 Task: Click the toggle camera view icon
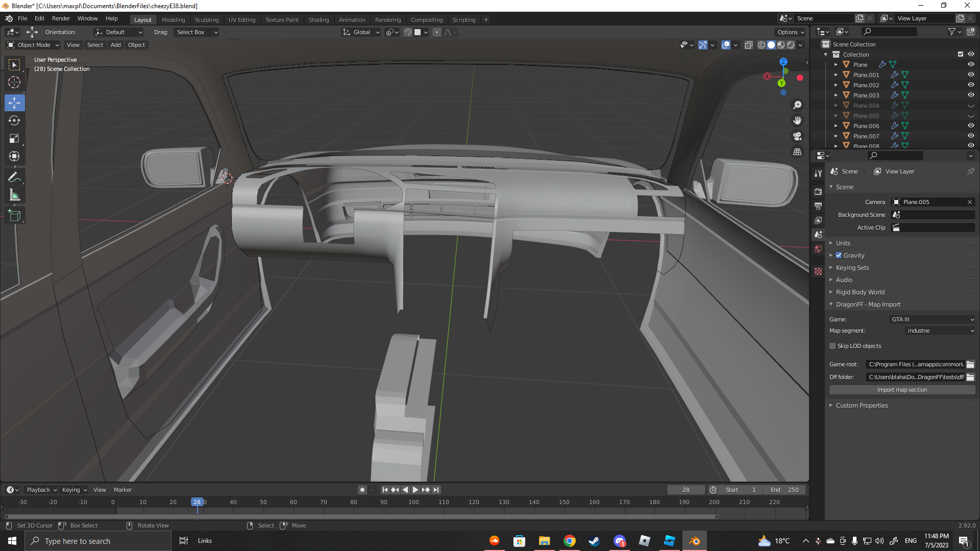pyautogui.click(x=797, y=136)
